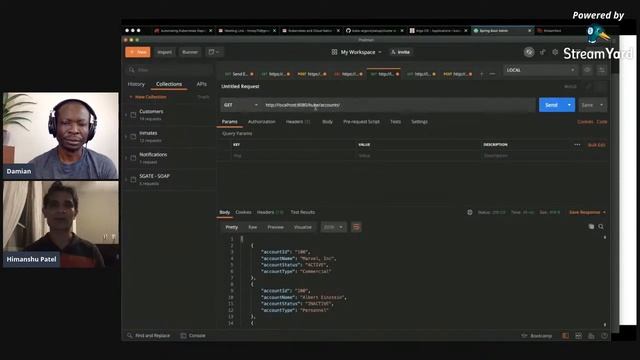Screen dimensions: 640x360
Task: Select the Authorization request tab
Action: (x=262, y=122)
